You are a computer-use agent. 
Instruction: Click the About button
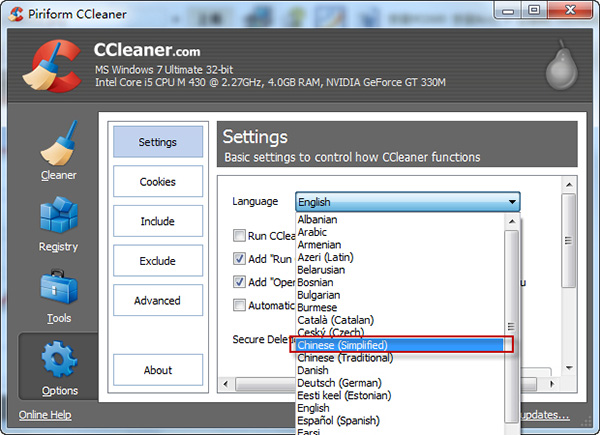point(157,370)
